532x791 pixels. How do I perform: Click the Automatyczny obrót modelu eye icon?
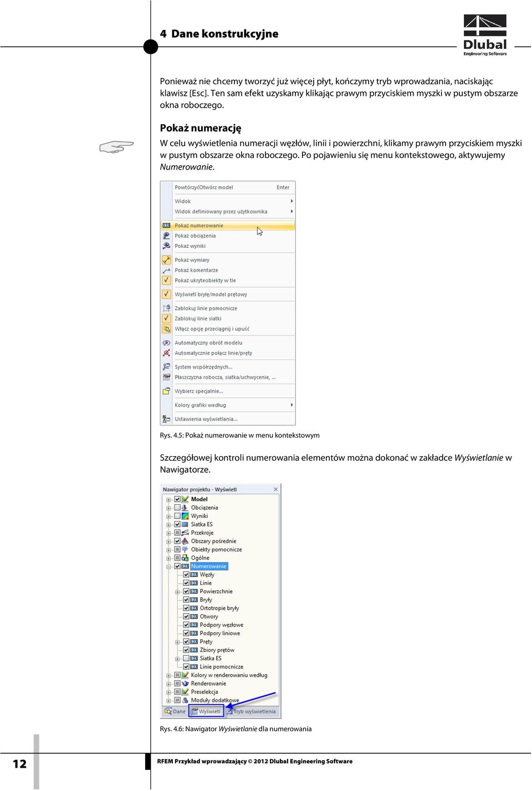[166, 343]
